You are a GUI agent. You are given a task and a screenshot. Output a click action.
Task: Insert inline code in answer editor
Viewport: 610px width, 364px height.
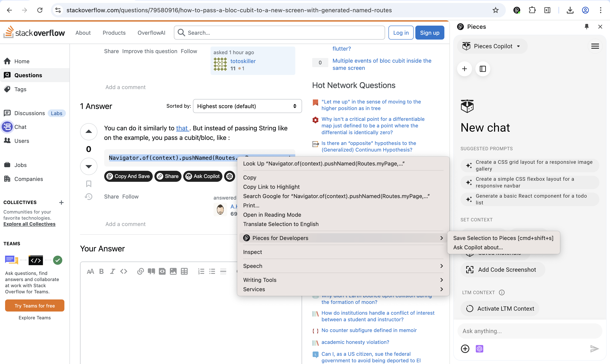[123, 271]
